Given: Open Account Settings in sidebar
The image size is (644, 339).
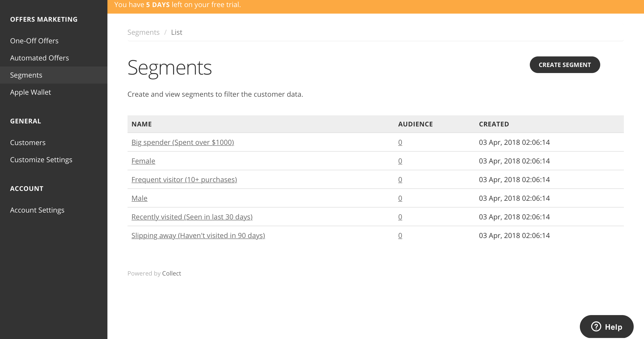Looking at the screenshot, I should tap(37, 210).
